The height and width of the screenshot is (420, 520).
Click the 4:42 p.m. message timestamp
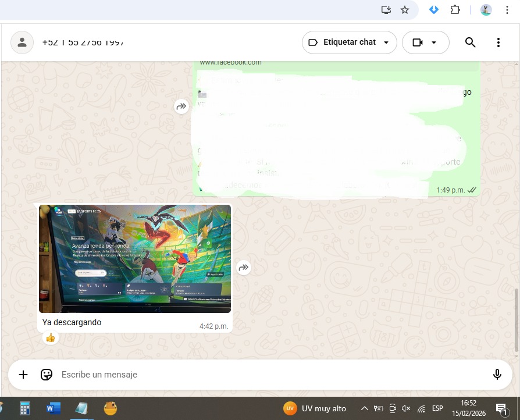click(214, 326)
